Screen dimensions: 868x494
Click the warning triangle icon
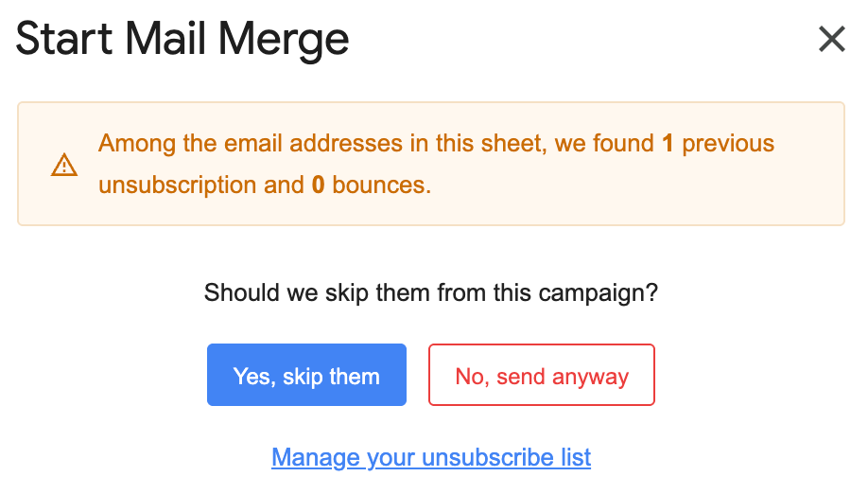[63, 167]
